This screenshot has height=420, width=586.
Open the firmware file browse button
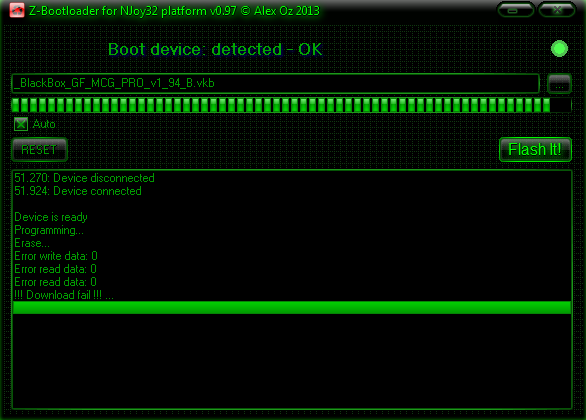pos(559,84)
